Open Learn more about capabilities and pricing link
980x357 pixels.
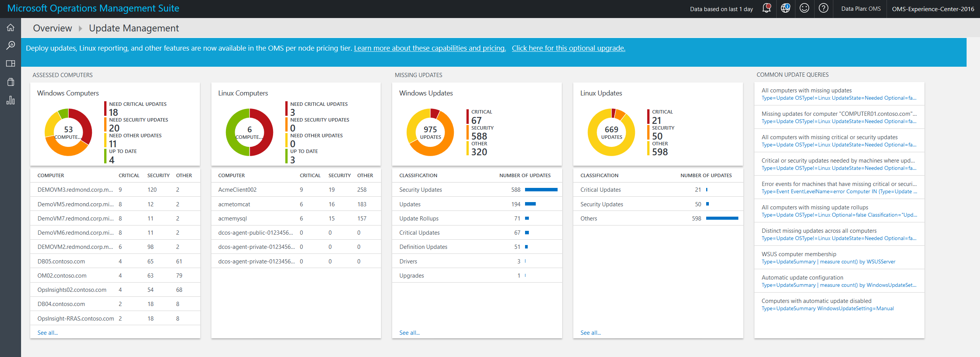coord(430,48)
